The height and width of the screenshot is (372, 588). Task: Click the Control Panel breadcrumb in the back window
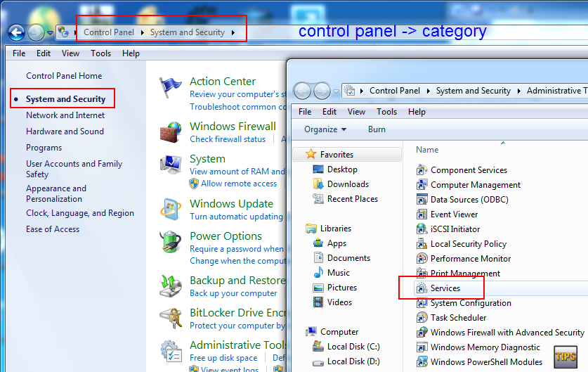point(109,32)
